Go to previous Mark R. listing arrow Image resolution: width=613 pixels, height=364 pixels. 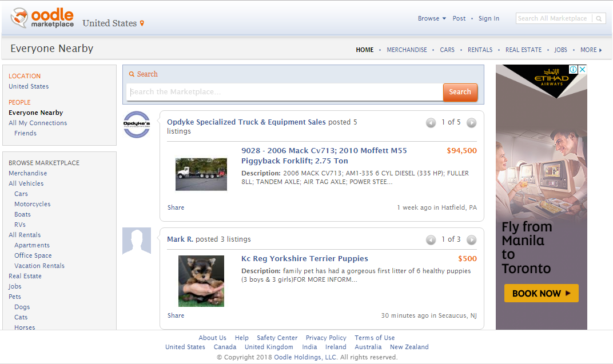click(x=431, y=240)
